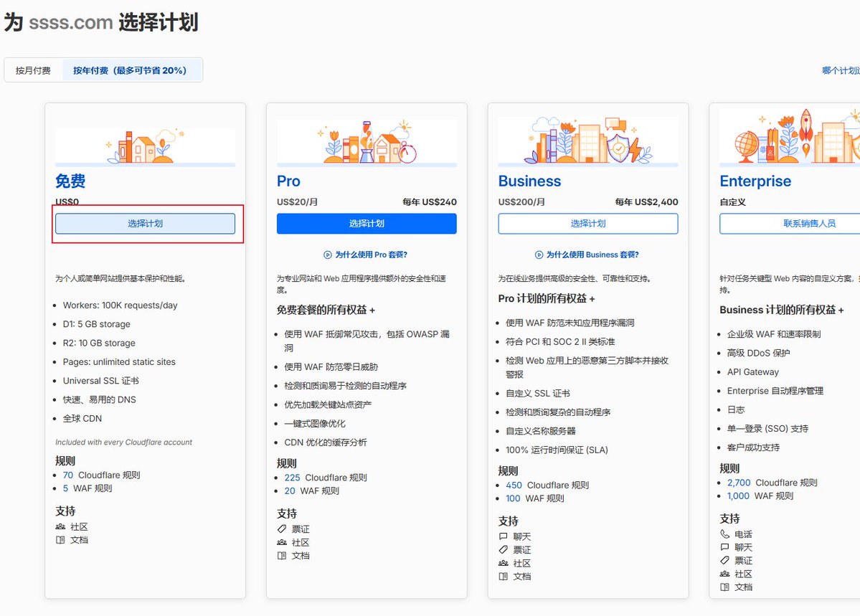Click Pro plan docs 文档 icon
The width and height of the screenshot is (860, 616).
282,556
